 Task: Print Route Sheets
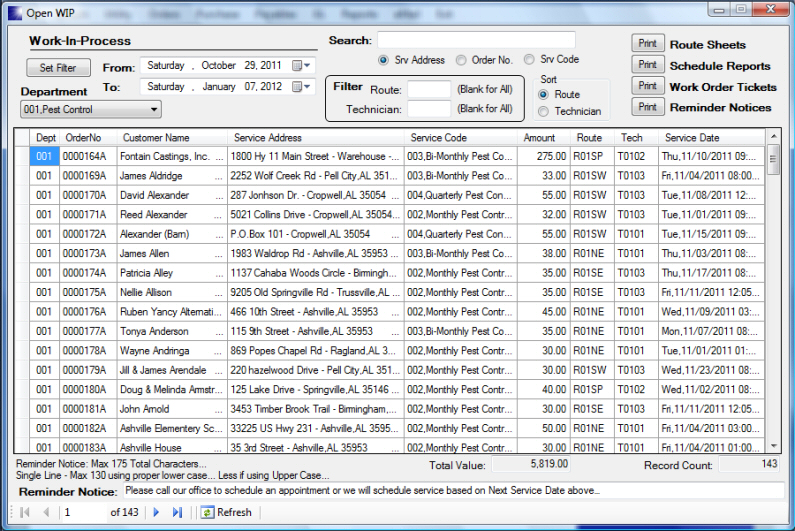pos(647,43)
